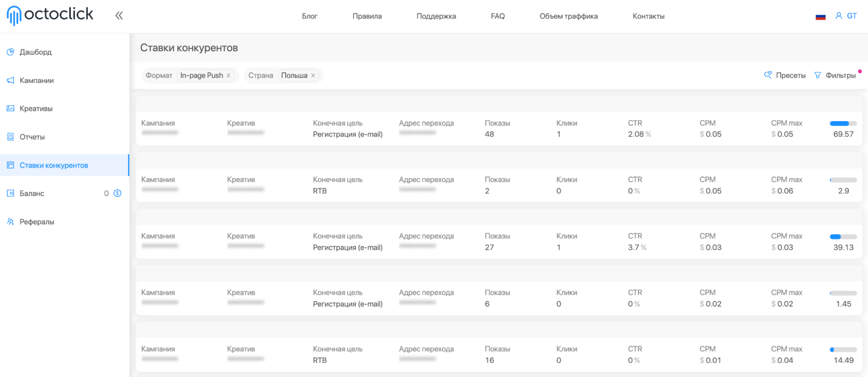Click the Кампании megaphone icon
Image resolution: width=868 pixels, height=377 pixels.
[x=10, y=80]
